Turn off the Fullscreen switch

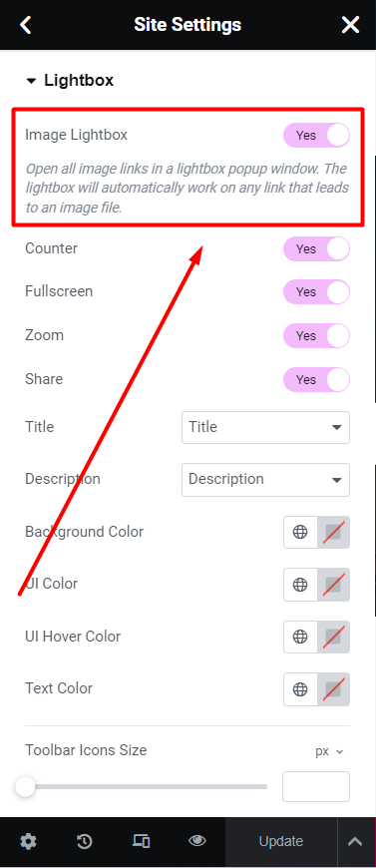316,291
